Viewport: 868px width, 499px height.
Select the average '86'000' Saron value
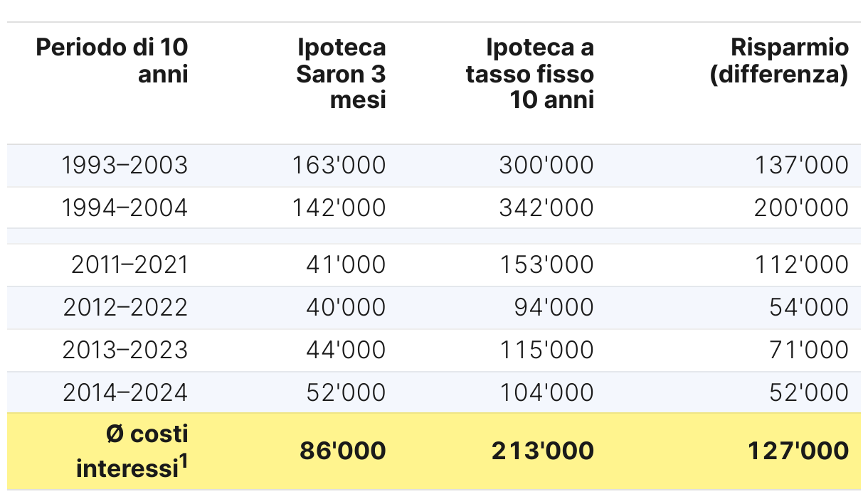[343, 451]
